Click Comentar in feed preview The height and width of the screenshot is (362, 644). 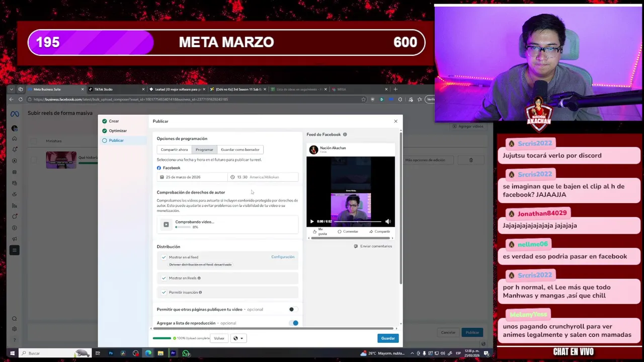coord(348,231)
